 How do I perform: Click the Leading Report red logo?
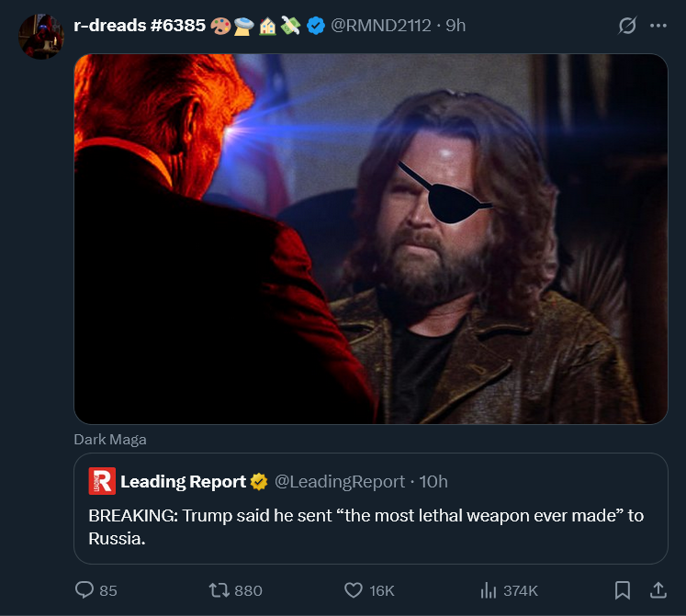[102, 481]
